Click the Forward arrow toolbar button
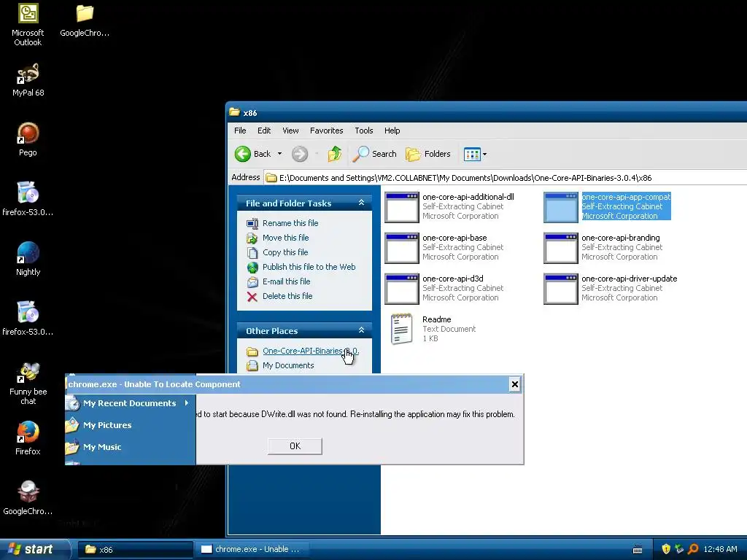747x560 pixels. click(x=300, y=154)
